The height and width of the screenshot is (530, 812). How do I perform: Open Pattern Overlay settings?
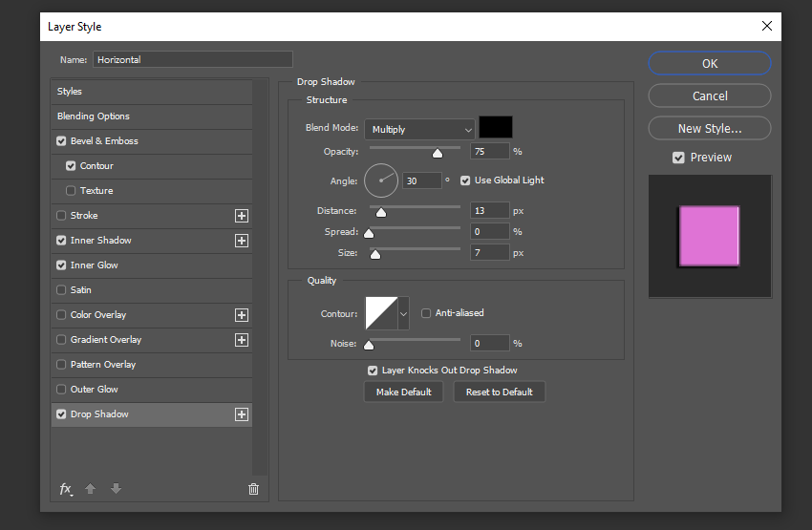coord(103,365)
